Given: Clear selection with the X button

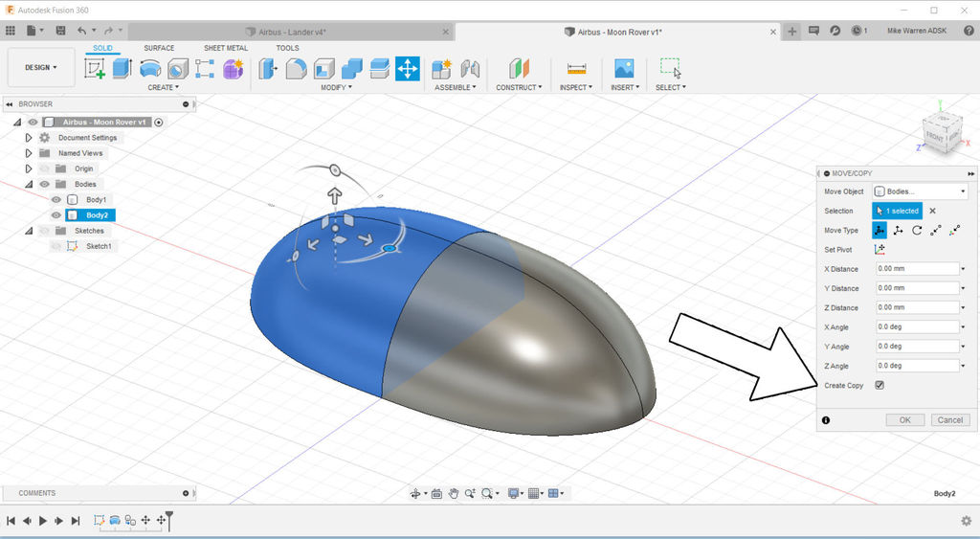Looking at the screenshot, I should pyautogui.click(x=932, y=212).
